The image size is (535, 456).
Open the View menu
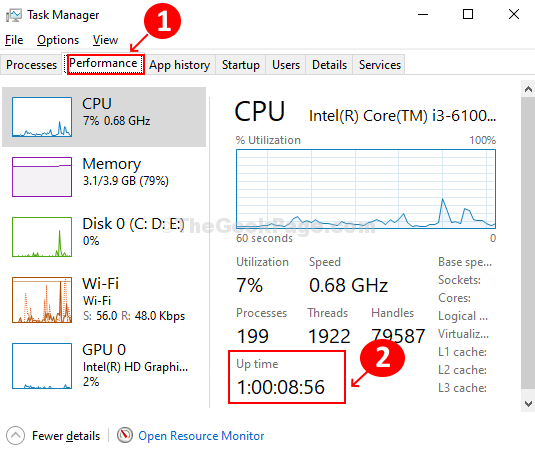(x=105, y=40)
